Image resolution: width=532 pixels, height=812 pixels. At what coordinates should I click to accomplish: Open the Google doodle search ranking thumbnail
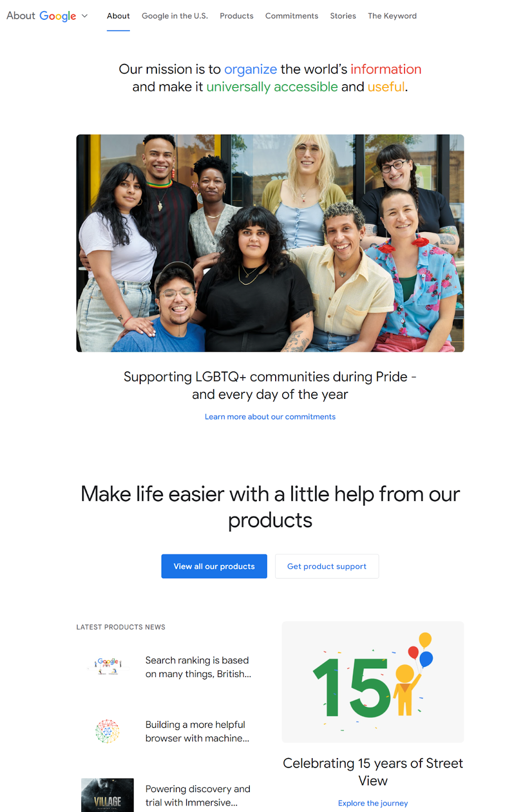coord(108,667)
